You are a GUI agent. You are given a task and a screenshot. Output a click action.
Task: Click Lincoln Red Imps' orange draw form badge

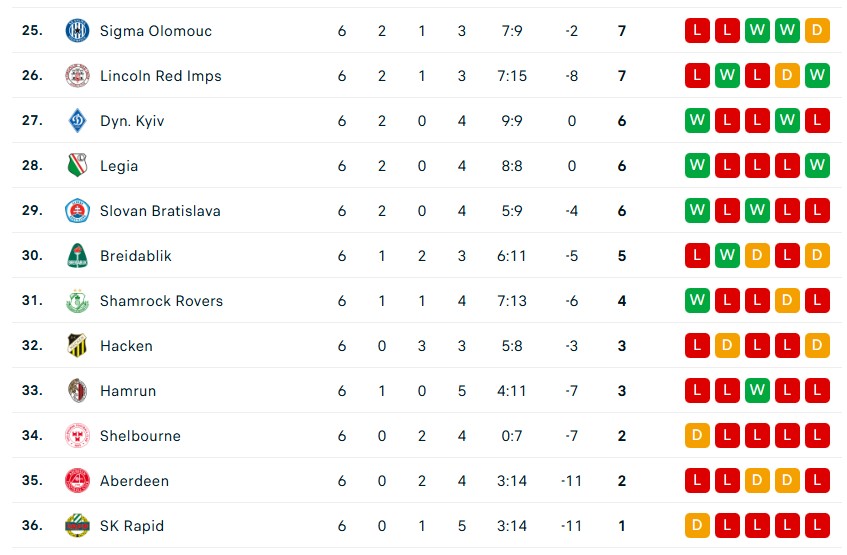coord(787,76)
